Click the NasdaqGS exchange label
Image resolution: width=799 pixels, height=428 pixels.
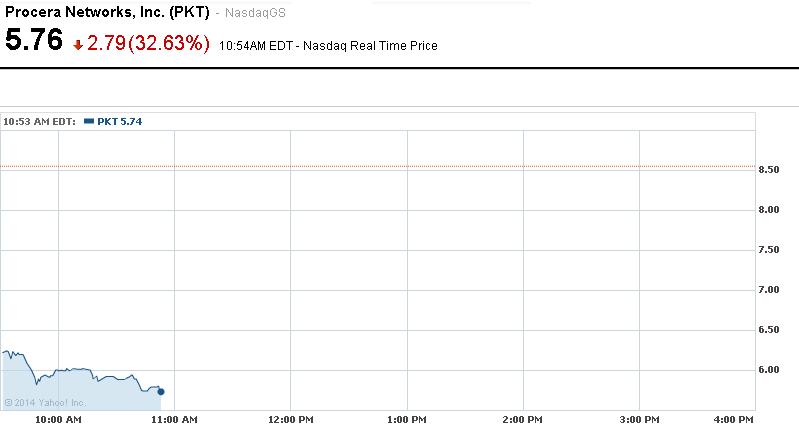click(251, 15)
